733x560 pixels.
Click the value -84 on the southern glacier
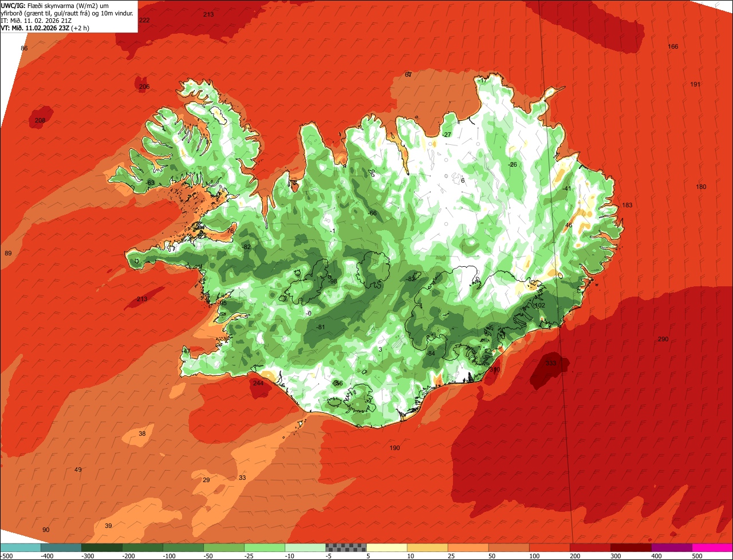click(x=431, y=353)
